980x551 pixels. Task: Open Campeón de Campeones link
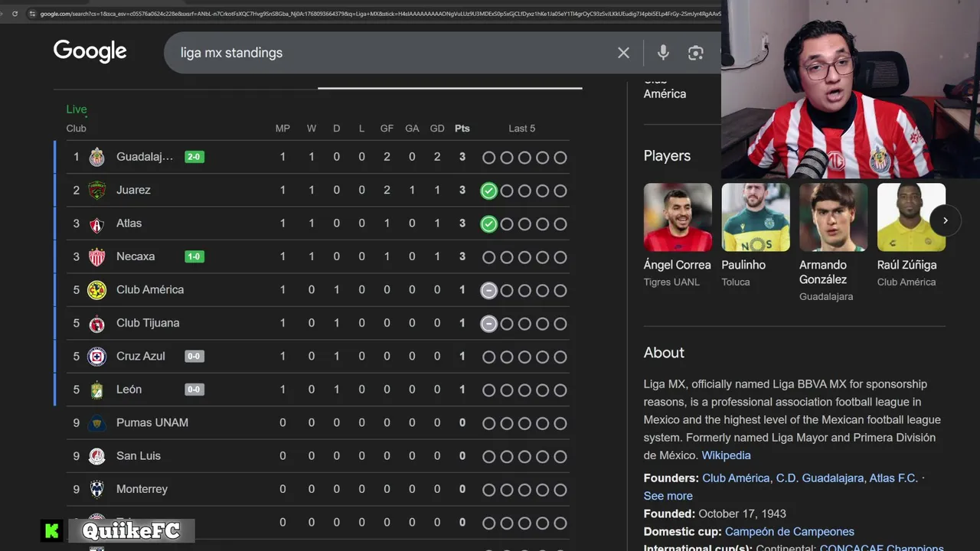tap(789, 532)
